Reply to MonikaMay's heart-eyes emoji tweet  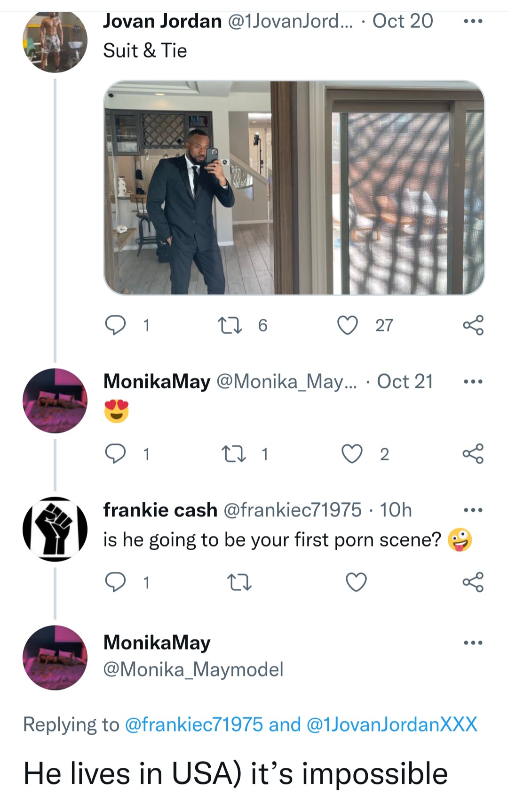click(115, 454)
